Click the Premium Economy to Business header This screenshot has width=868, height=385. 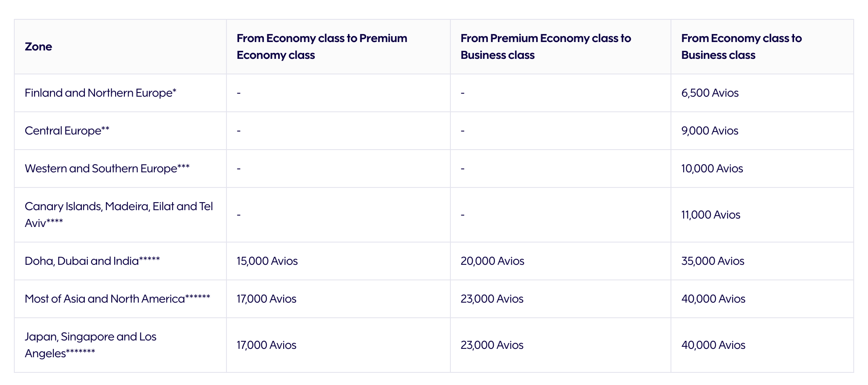(x=545, y=47)
